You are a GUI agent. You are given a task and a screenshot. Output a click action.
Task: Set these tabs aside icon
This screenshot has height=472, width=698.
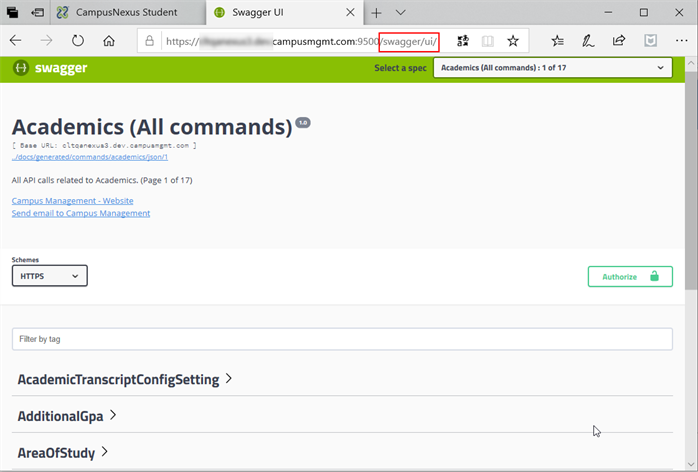pos(37,12)
